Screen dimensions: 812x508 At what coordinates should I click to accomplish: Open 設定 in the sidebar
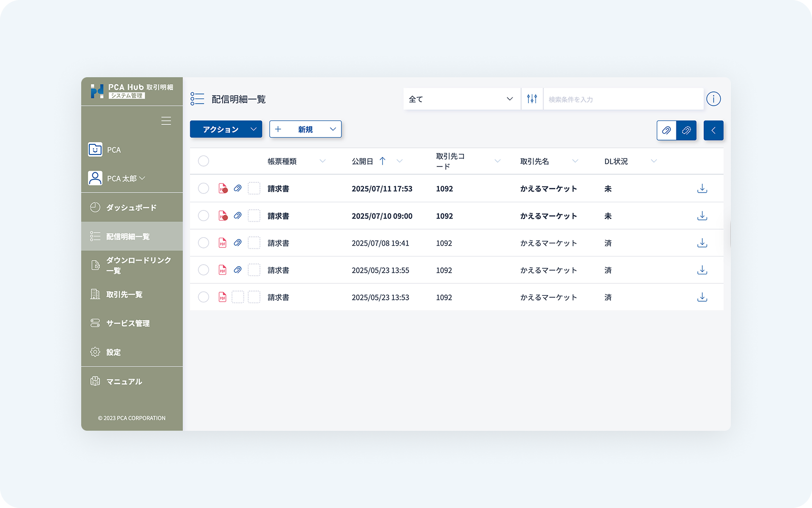click(132, 352)
